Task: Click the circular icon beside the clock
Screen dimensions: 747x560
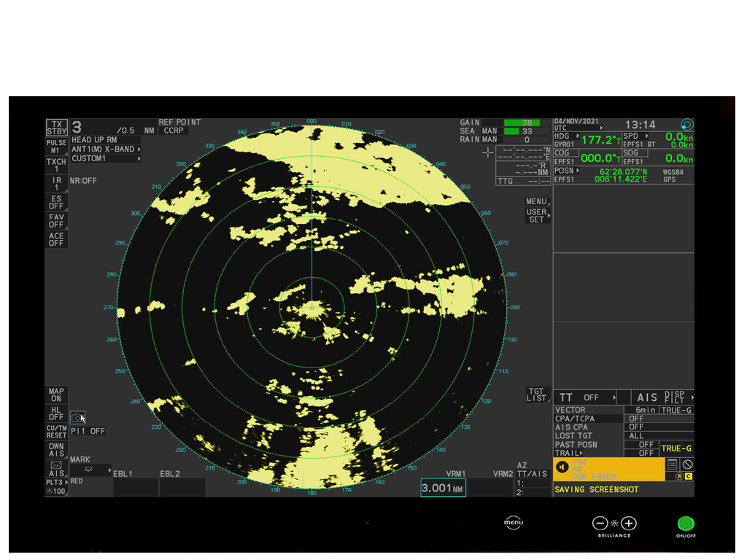Action: 686,125
